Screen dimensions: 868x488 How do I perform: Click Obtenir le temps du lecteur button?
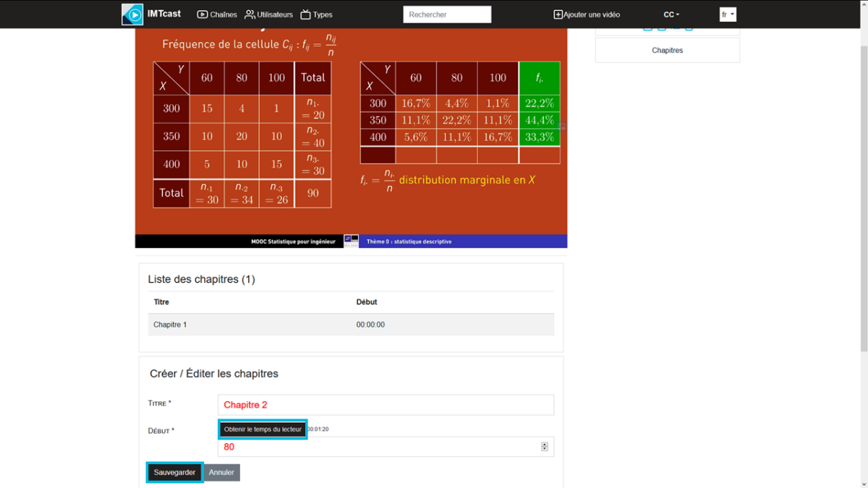263,429
